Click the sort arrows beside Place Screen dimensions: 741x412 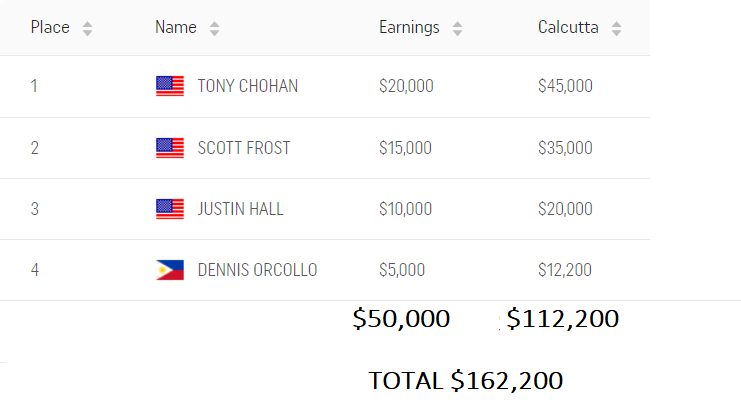(87, 29)
